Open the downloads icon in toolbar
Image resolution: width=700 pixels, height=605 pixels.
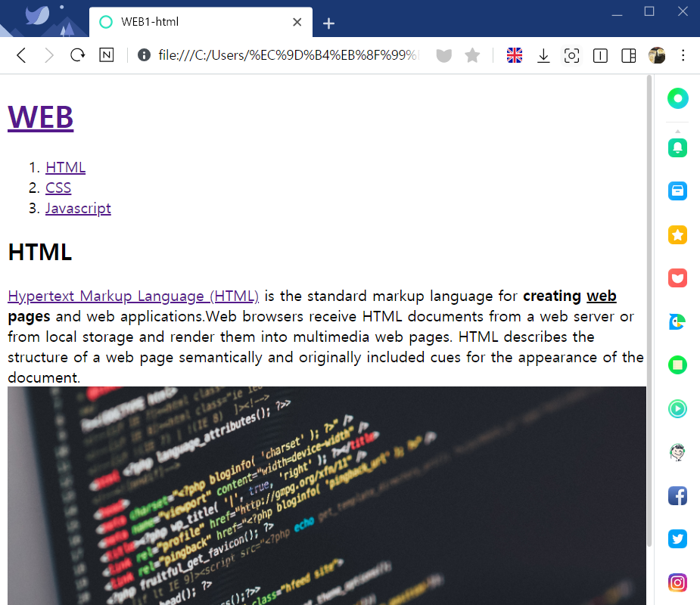point(543,55)
